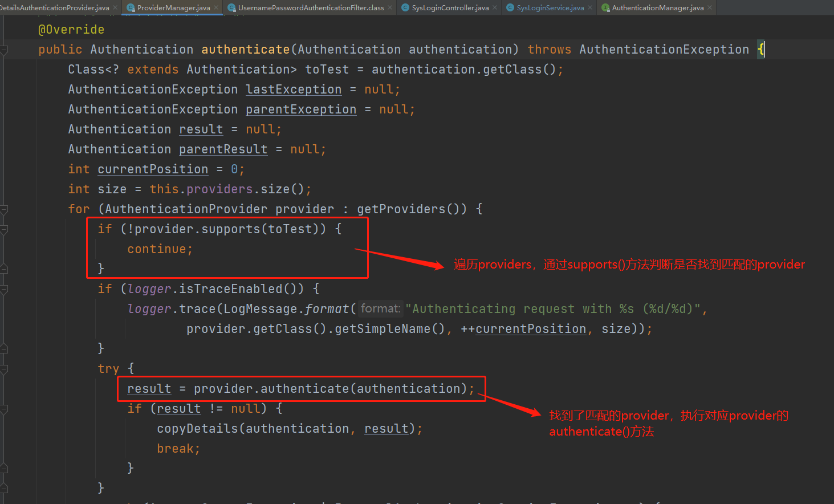834x504 pixels.
Task: Click getSimpleName() in the trace call
Action: tap(390, 329)
